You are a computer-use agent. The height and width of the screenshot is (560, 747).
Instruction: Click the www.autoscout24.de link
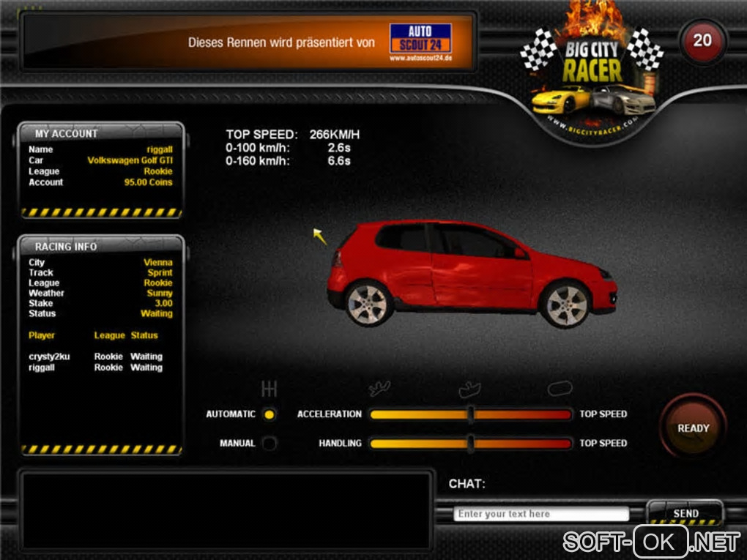point(420,58)
